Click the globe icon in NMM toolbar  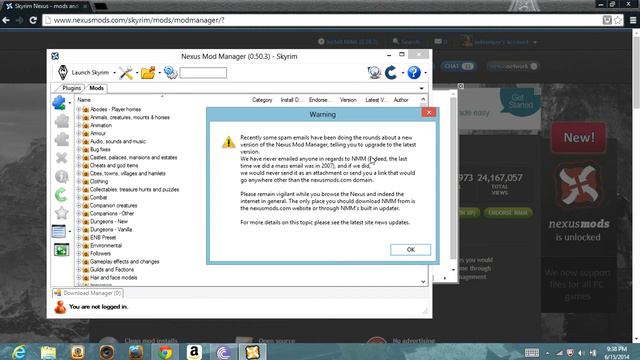(374, 73)
